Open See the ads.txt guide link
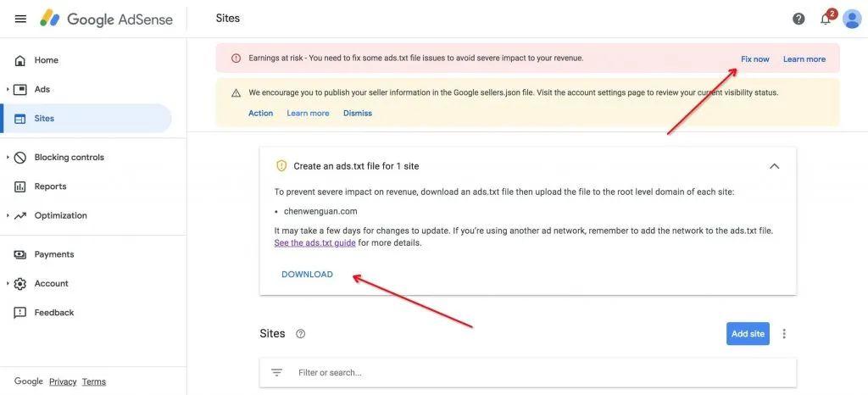The width and height of the screenshot is (868, 395). pos(315,243)
